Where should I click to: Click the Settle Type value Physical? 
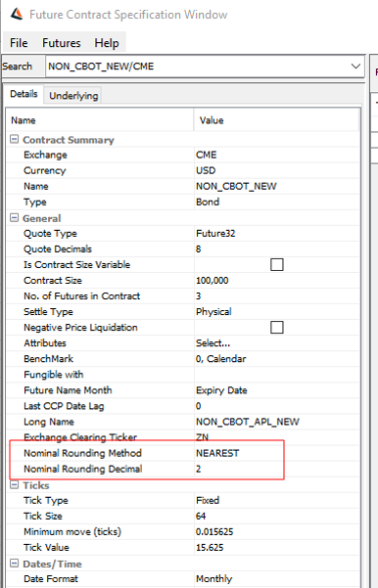(x=213, y=312)
